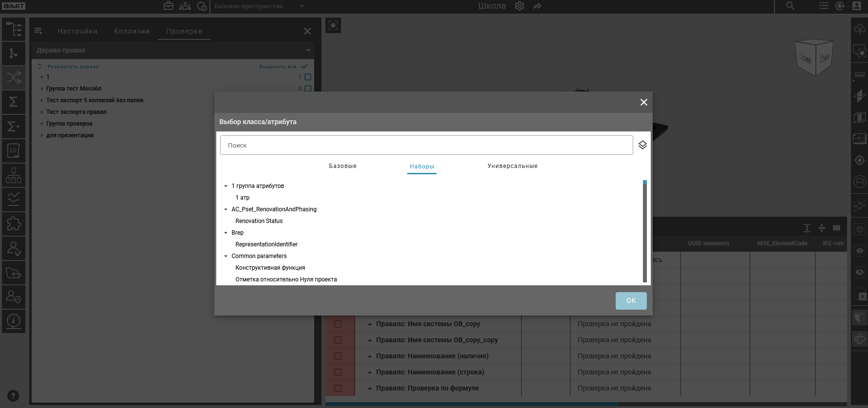Open the hierarchy structure tool in sidebar
This screenshot has height=408, width=868.
coord(14,175)
